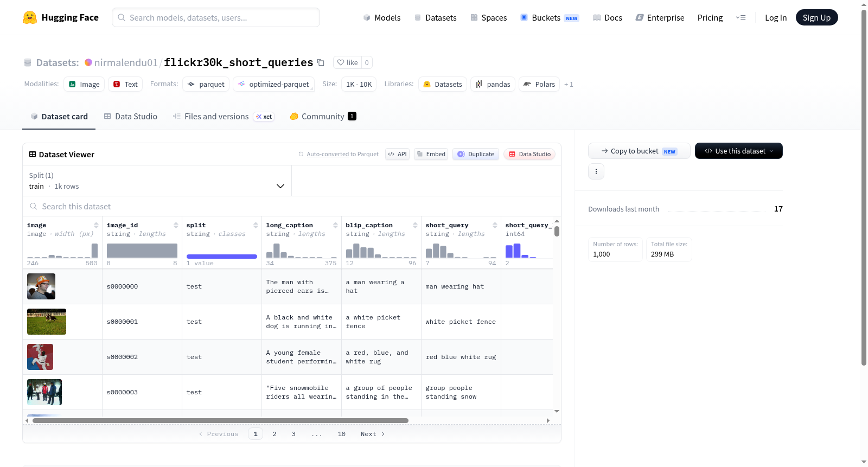Filter by the Text modality tag
Image resolution: width=868 pixels, height=467 pixels.
point(125,84)
